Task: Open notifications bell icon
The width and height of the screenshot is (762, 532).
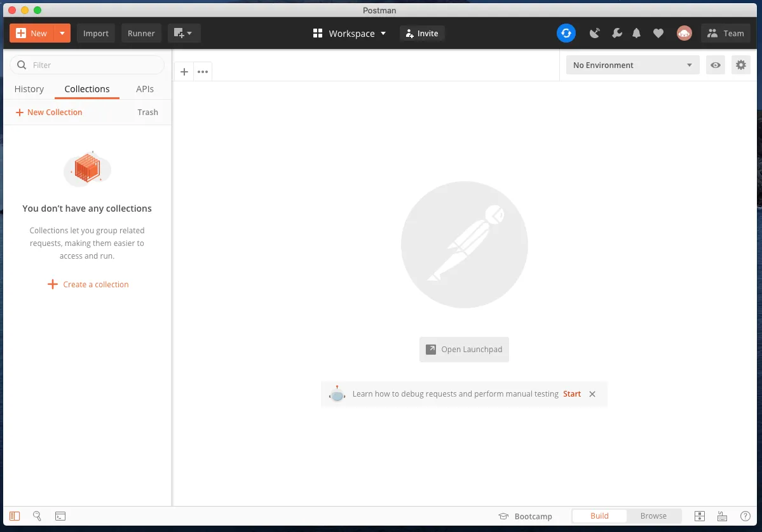Action: pos(636,33)
